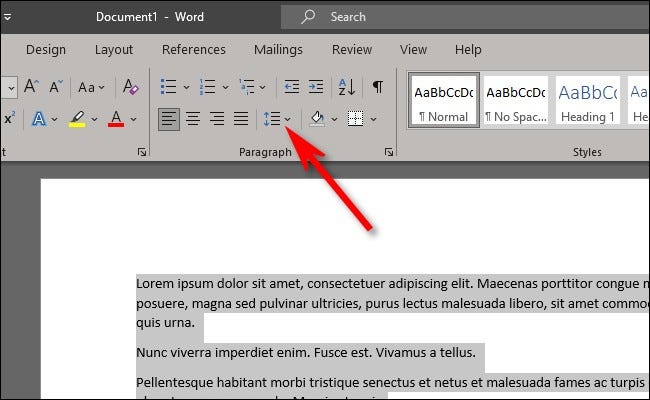Toggle Center alignment
This screenshot has width=650, height=400.
coord(193,119)
